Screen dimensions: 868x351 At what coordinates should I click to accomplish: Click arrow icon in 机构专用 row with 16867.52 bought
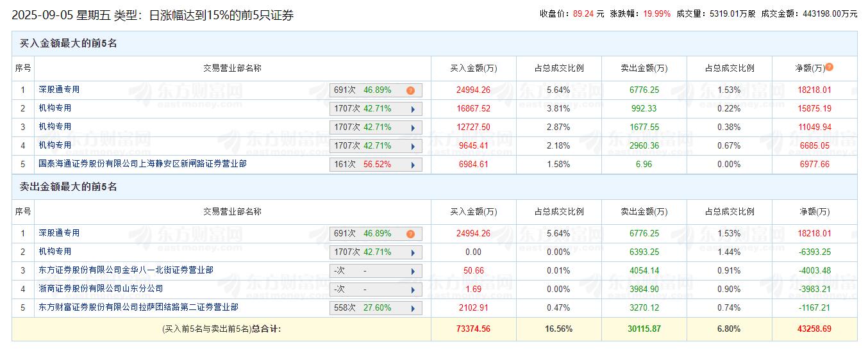[413, 110]
